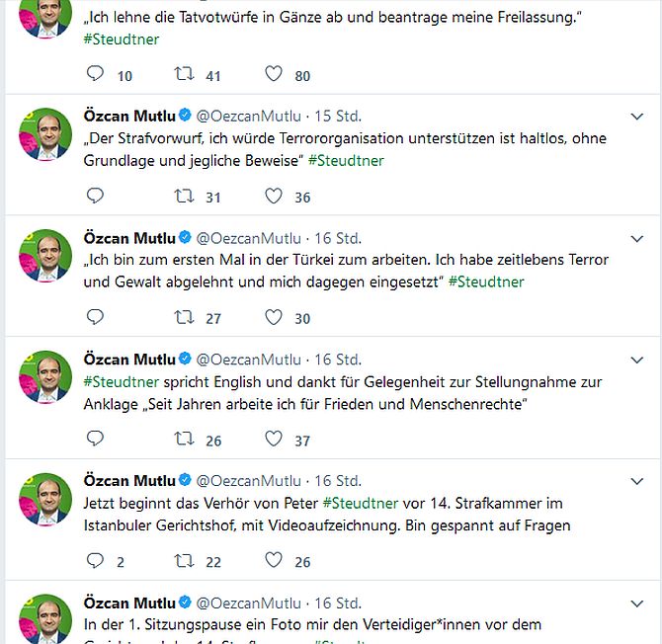Like the tweet with 36 likes
This screenshot has width=662, height=644.
274,197
